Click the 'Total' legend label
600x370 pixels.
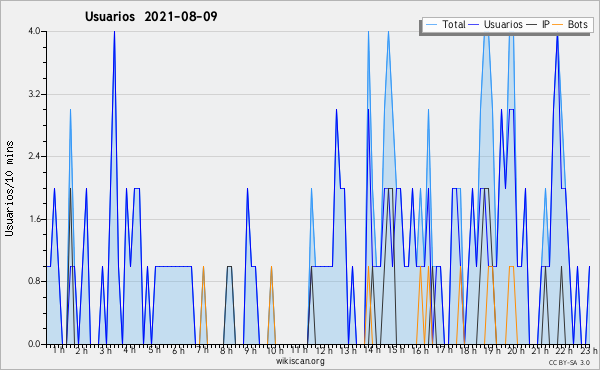(x=454, y=24)
